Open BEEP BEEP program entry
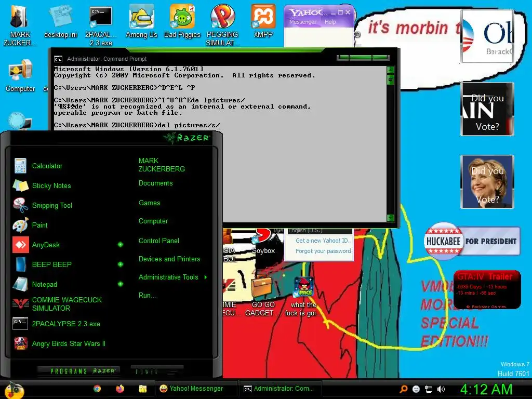This screenshot has width=532, height=399. click(42, 264)
